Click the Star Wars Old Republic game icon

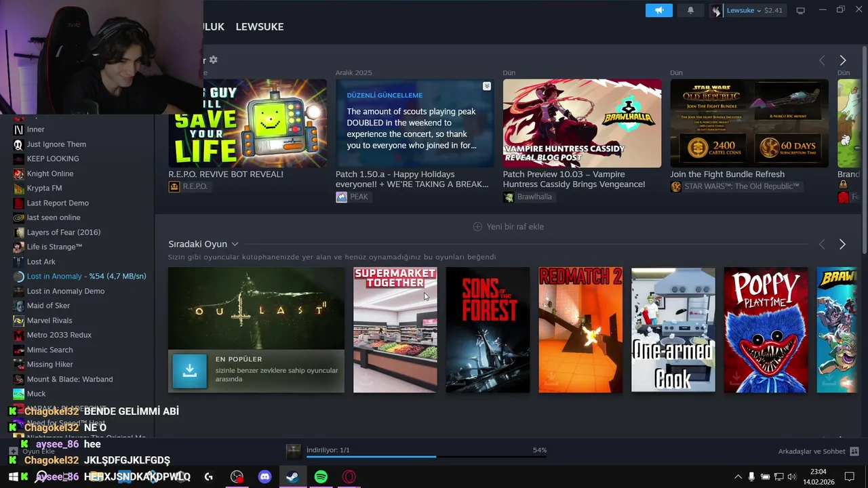point(675,186)
